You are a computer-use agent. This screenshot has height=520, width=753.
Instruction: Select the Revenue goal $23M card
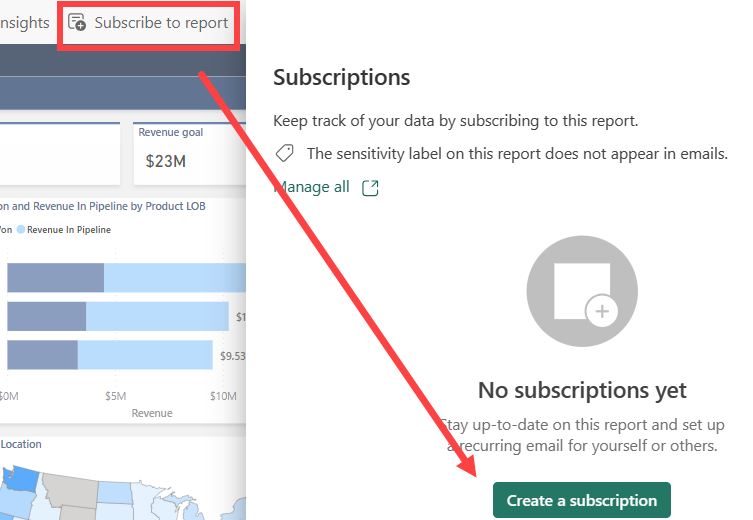coord(190,153)
